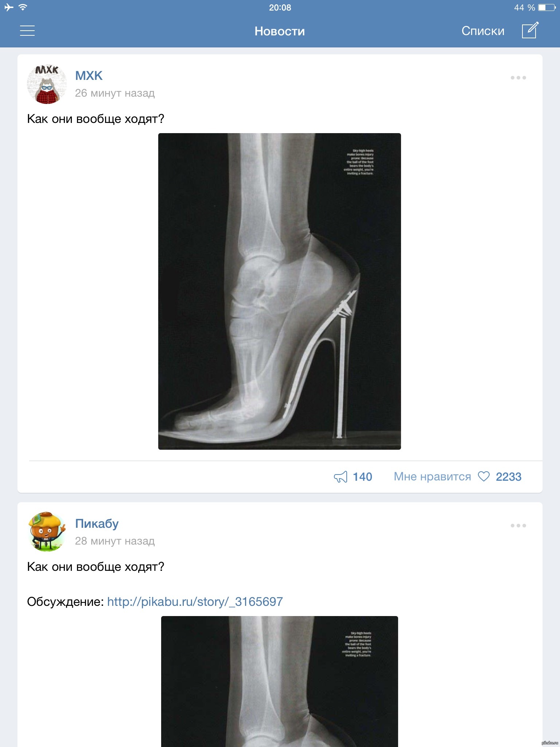Follow the pikabu.ru story discussion link
Viewport: 560px width, 747px height.
pos(195,601)
